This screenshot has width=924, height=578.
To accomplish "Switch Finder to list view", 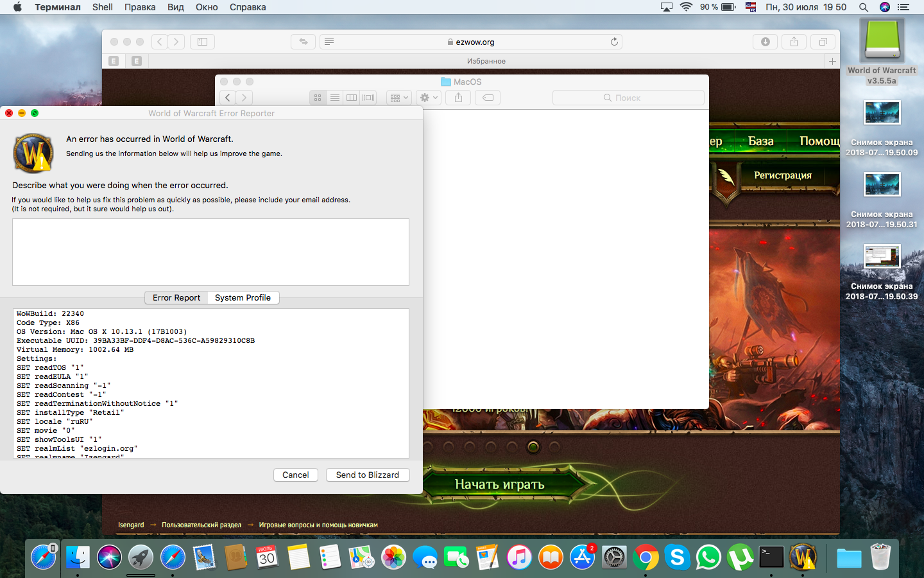I will pyautogui.click(x=334, y=98).
